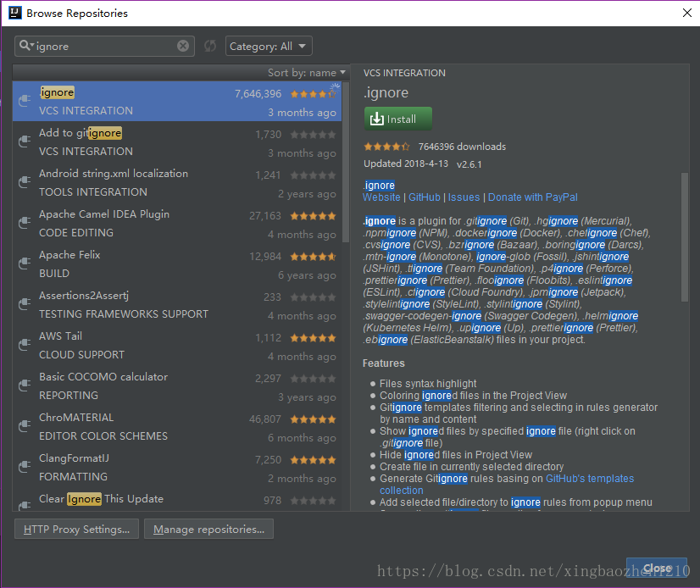Click the star rating in the .ignore details panel
700x588 pixels.
coord(386,147)
